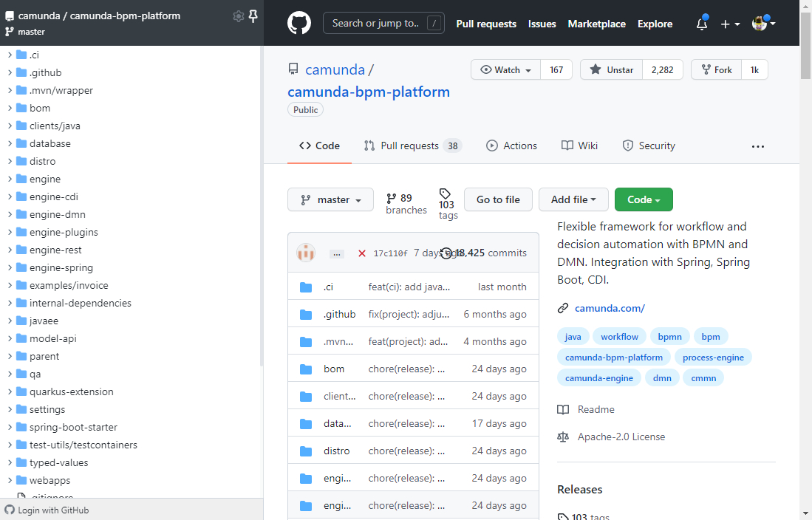This screenshot has width=812, height=520.
Task: Open the camunda.com website link
Action: pyautogui.click(x=610, y=308)
